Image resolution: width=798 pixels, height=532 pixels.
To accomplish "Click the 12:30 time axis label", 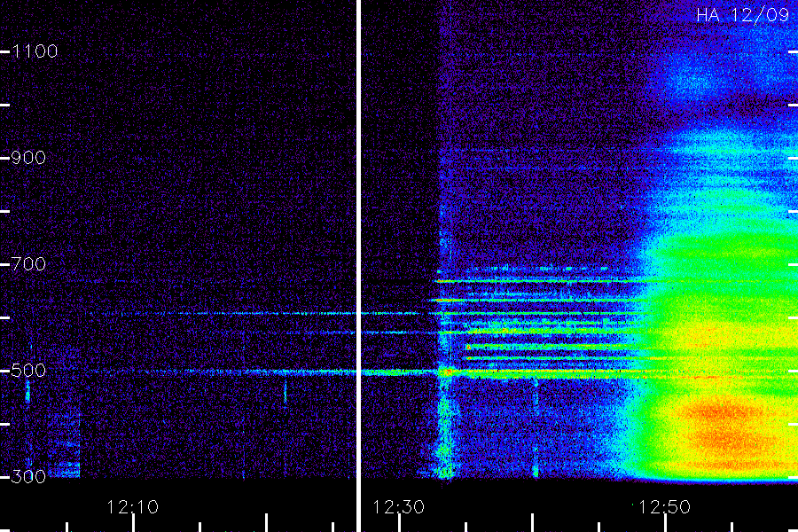I will point(398,507).
